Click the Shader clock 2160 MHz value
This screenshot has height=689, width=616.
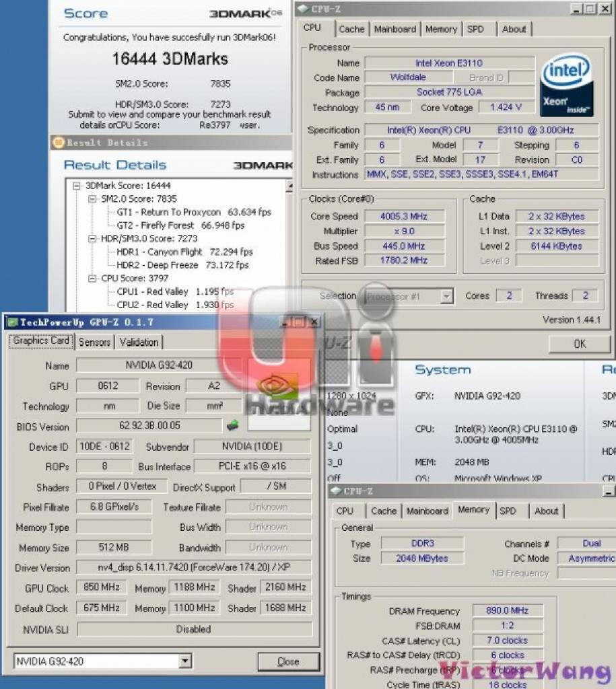pyautogui.click(x=285, y=587)
